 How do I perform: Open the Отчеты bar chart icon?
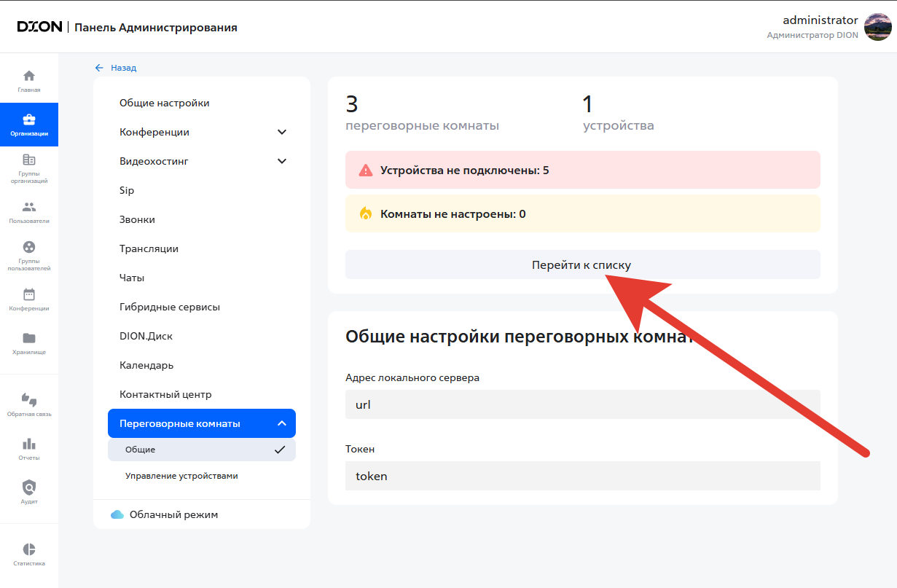(29, 444)
